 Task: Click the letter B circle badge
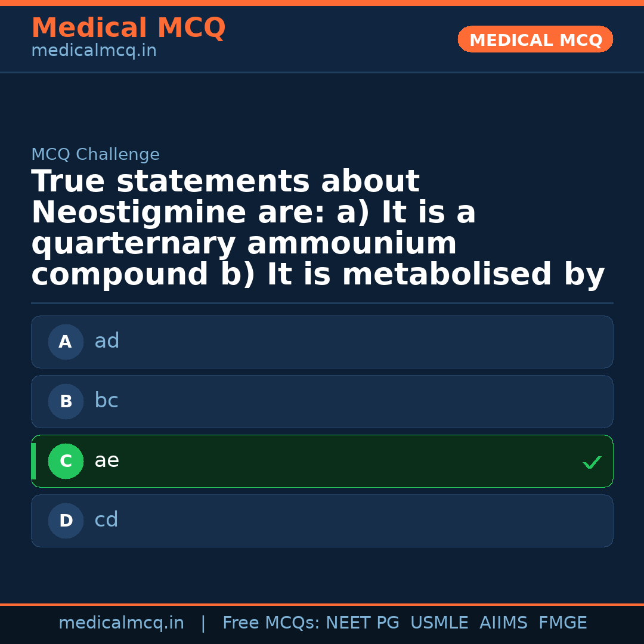click(x=66, y=401)
